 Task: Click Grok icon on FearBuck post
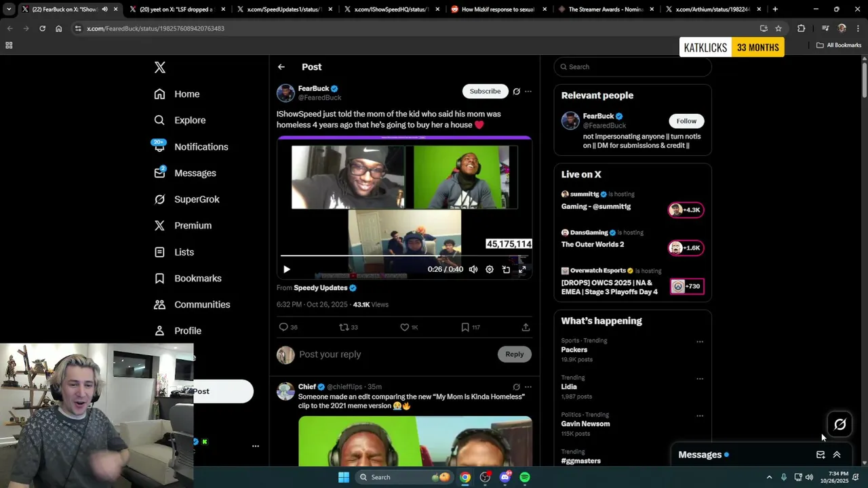click(x=516, y=91)
